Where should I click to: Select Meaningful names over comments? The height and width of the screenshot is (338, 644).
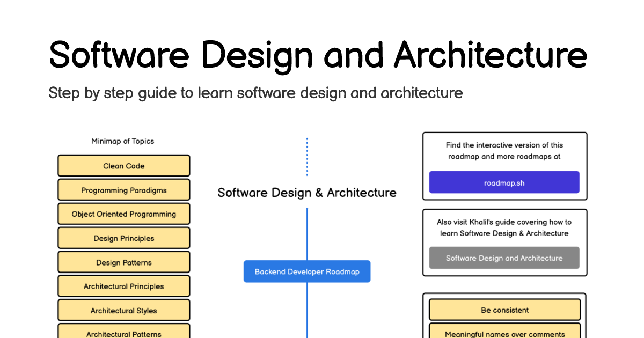click(x=504, y=333)
